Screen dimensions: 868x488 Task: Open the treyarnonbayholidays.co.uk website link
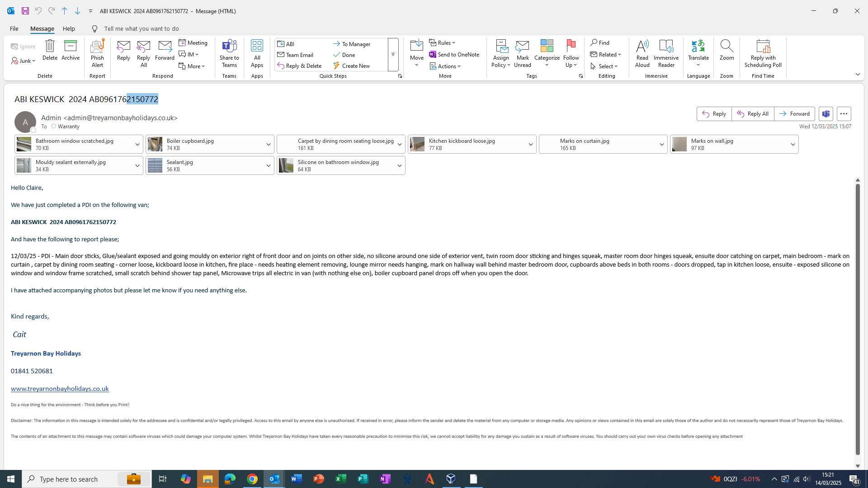[60, 389]
